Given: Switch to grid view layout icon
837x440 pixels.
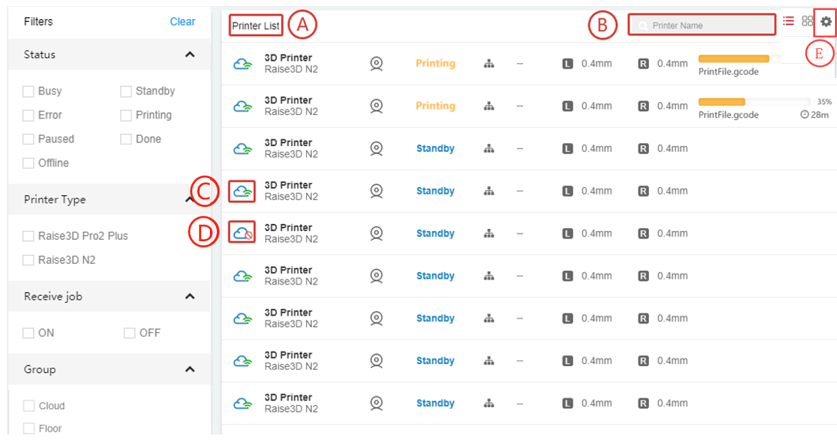Looking at the screenshot, I should coord(807,21).
